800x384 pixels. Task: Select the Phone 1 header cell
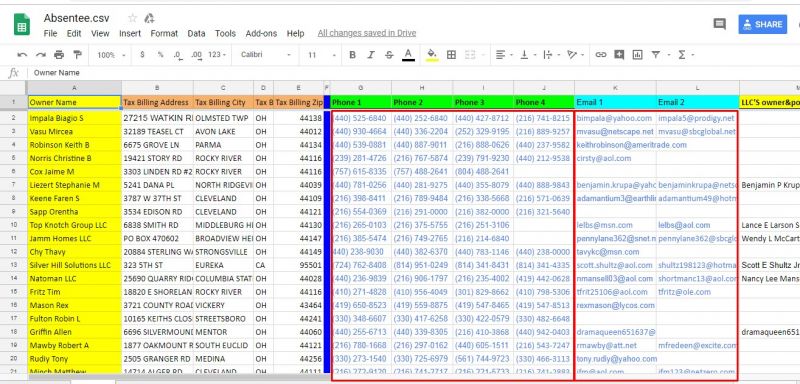pos(361,102)
